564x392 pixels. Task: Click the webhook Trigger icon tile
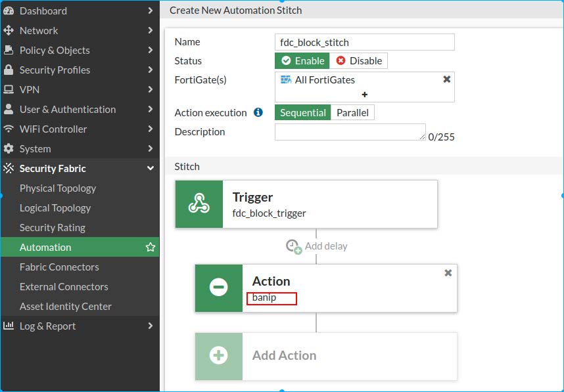click(199, 204)
